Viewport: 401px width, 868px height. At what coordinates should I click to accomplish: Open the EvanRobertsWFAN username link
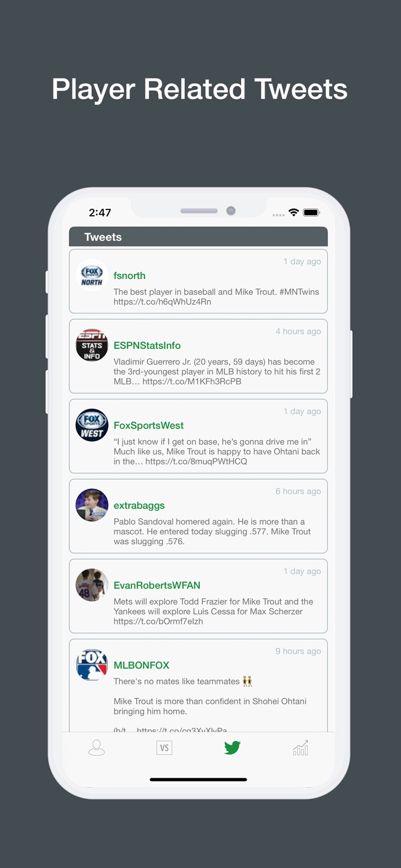tap(157, 585)
